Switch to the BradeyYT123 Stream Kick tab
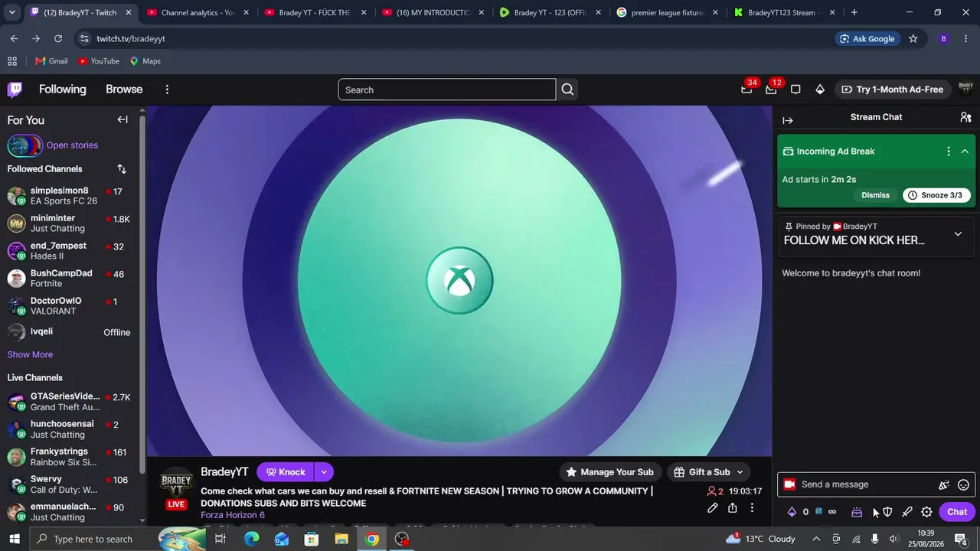980x551 pixels. [783, 12]
